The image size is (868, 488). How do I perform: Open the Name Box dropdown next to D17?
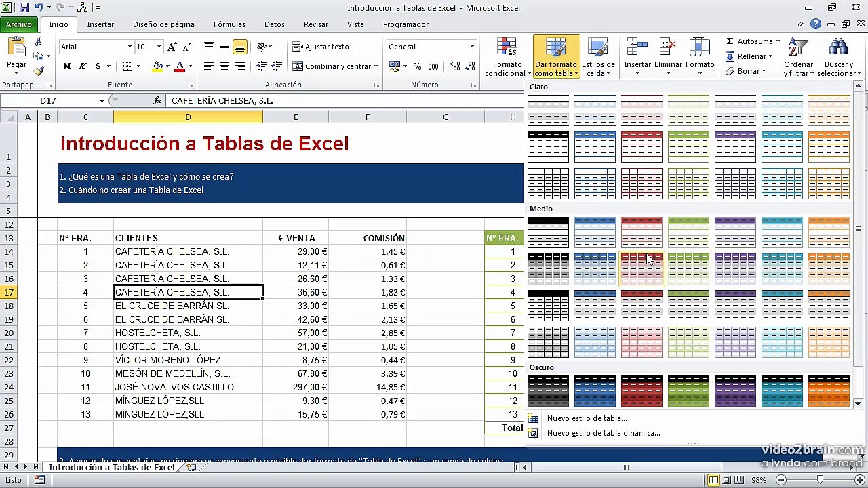[102, 100]
